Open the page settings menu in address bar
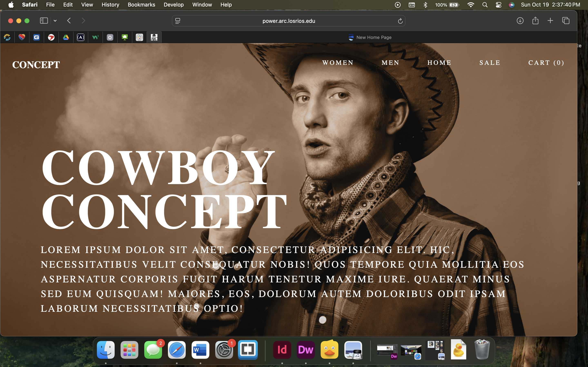Screen dimensions: 588x367 178,21
